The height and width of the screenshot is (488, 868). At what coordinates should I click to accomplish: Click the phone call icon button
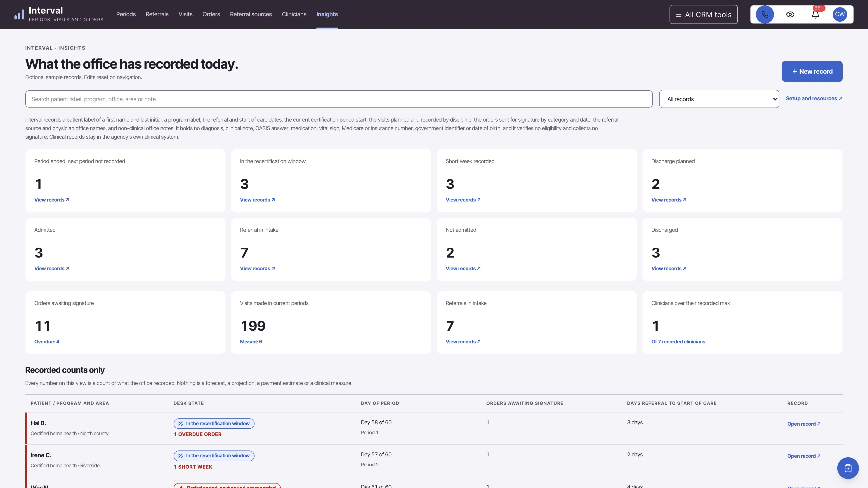(764, 14)
